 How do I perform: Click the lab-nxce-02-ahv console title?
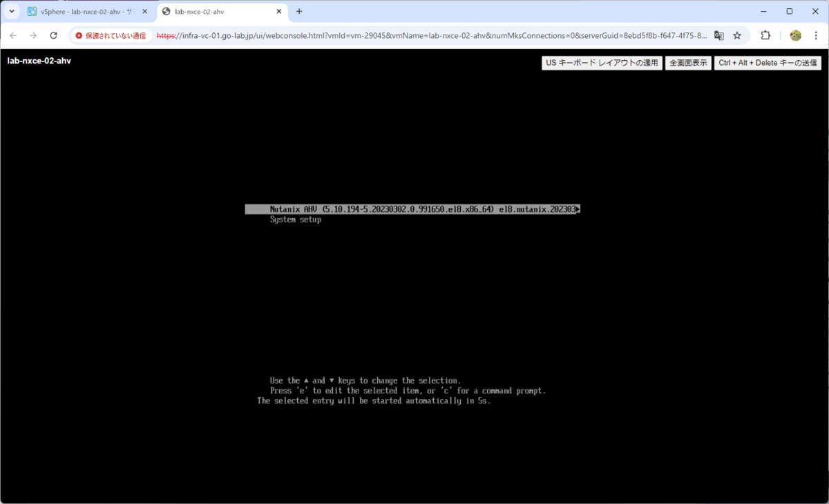pyautogui.click(x=39, y=61)
